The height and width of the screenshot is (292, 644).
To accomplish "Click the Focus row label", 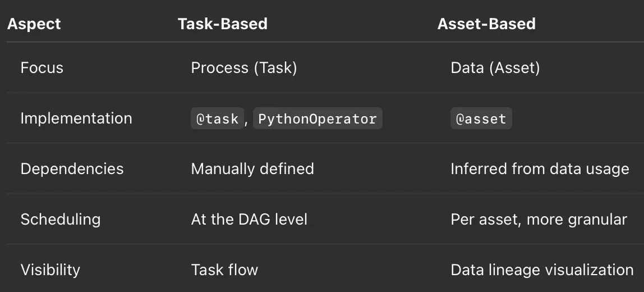I will click(x=42, y=68).
